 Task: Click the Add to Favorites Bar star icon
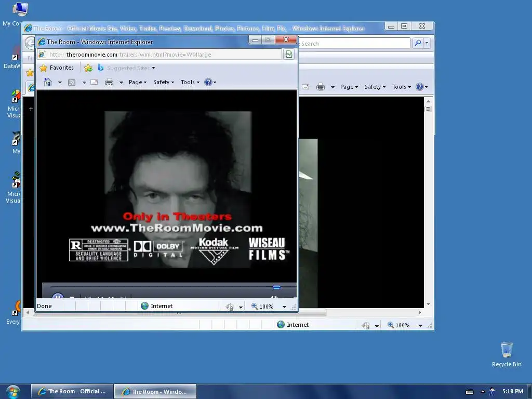[x=88, y=68]
